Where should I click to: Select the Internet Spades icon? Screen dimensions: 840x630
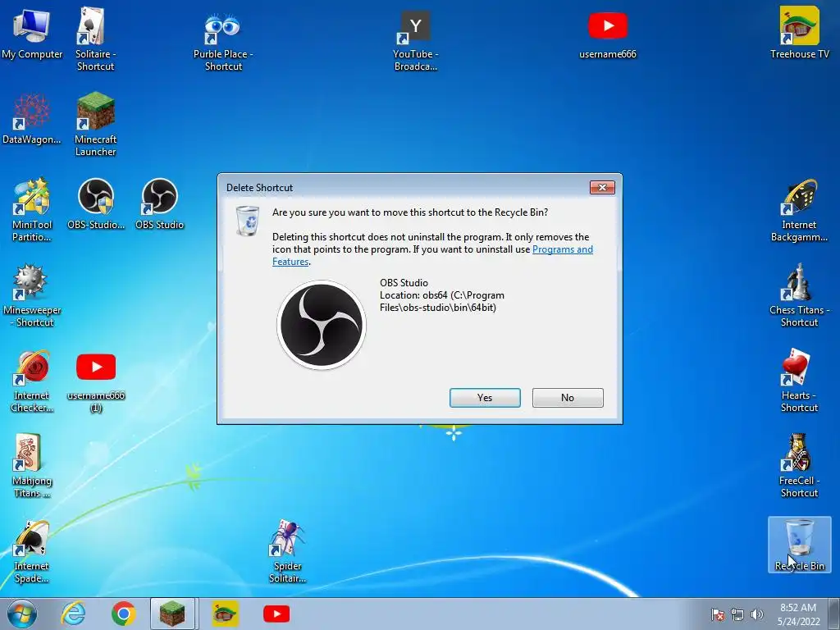coord(32,552)
